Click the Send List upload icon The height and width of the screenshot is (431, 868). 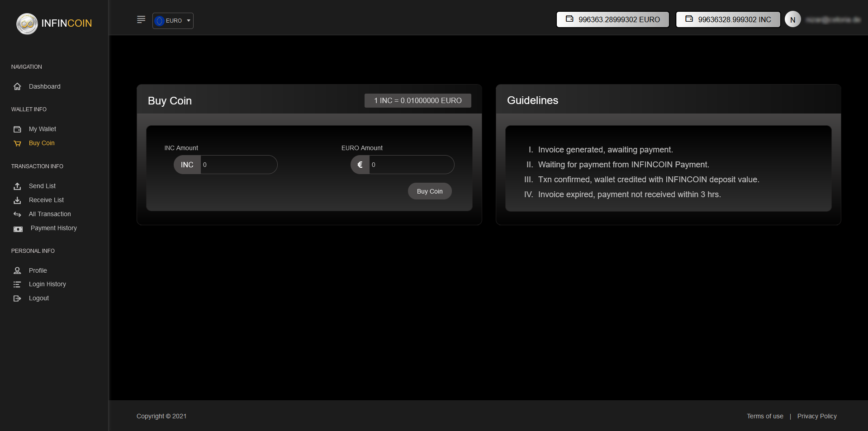pos(17,186)
